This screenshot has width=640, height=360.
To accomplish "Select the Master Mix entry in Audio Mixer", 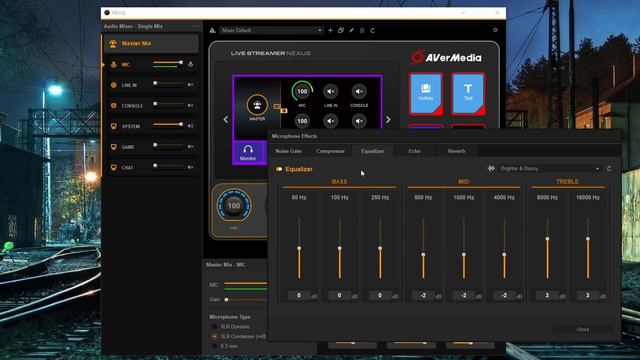I will (151, 43).
